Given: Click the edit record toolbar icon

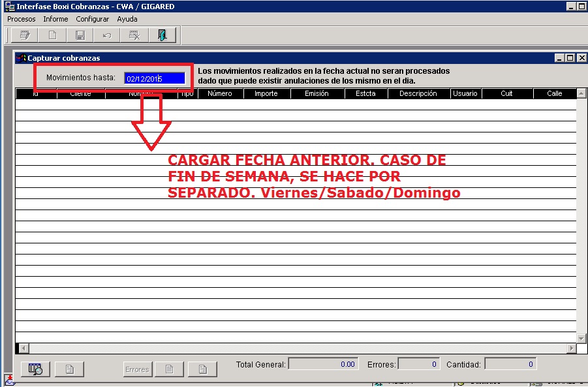Looking at the screenshot, I should [x=25, y=35].
